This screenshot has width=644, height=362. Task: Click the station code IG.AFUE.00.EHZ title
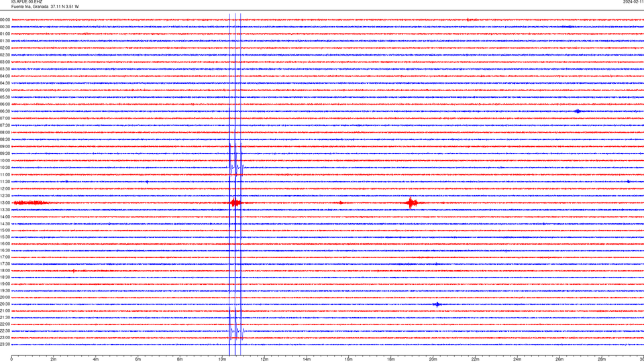point(27,2)
